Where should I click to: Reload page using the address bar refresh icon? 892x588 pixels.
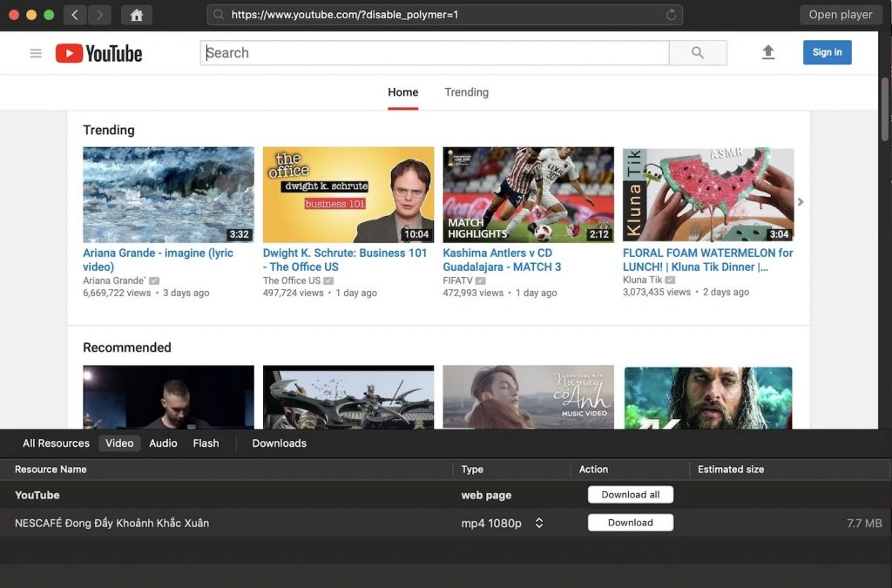(671, 15)
